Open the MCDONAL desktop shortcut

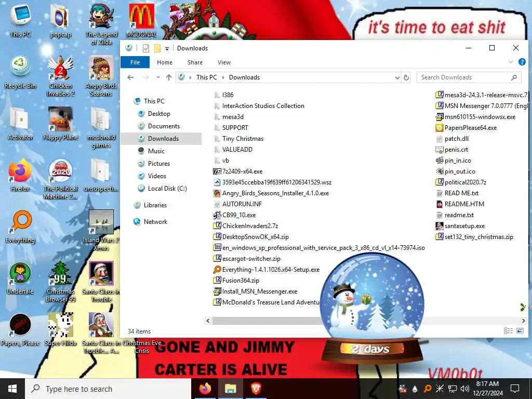pyautogui.click(x=141, y=20)
